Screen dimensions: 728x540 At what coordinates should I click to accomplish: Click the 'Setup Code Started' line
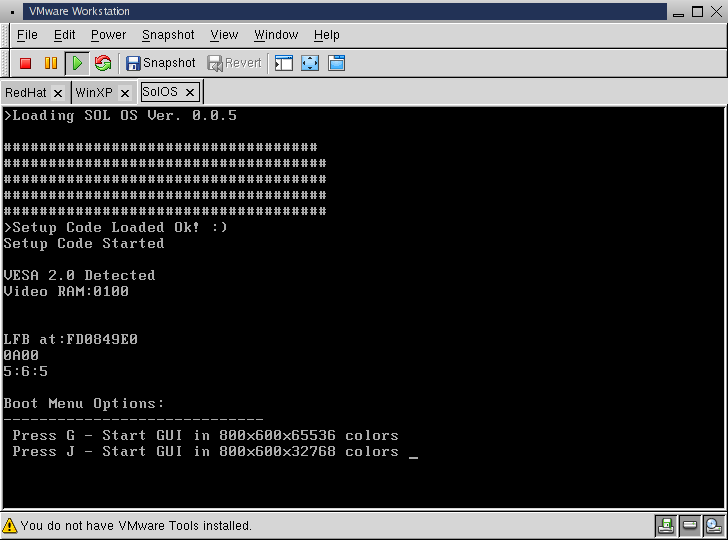coord(84,243)
